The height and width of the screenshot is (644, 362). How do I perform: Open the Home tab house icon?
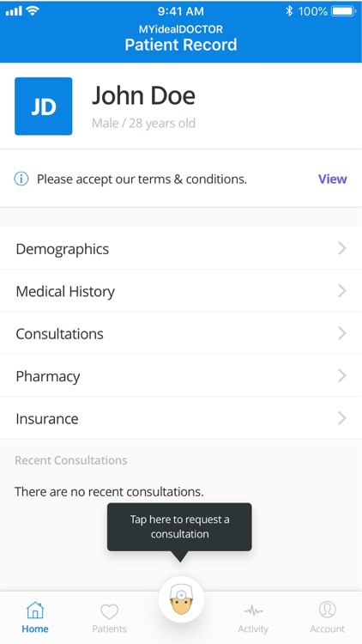35,610
